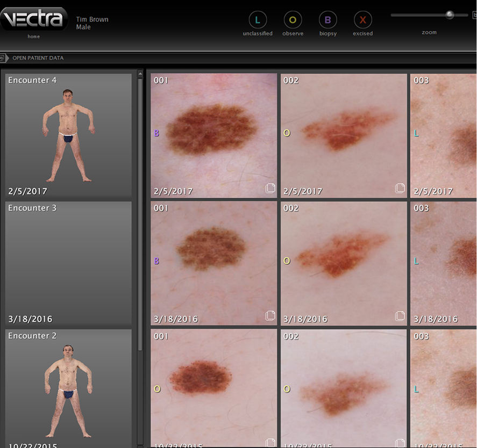Select the empty Encounter 3 panel
The height and width of the screenshot is (448, 477).
tap(68, 263)
